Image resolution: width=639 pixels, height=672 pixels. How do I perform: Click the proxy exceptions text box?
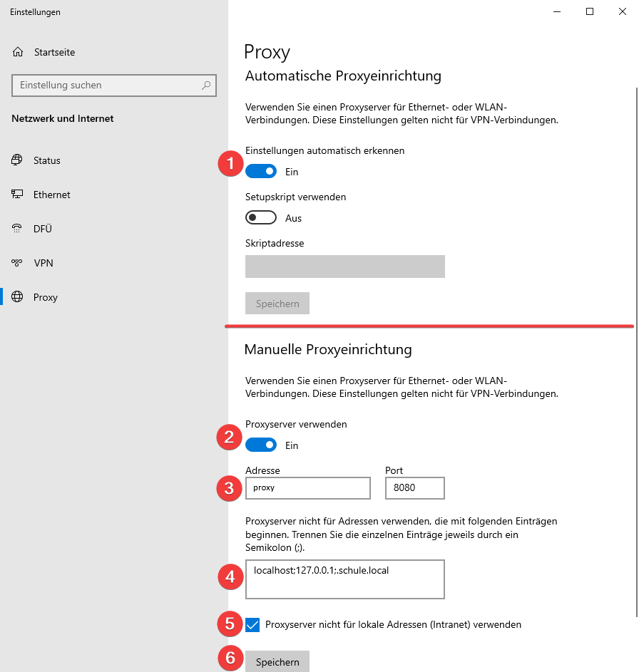coord(344,579)
